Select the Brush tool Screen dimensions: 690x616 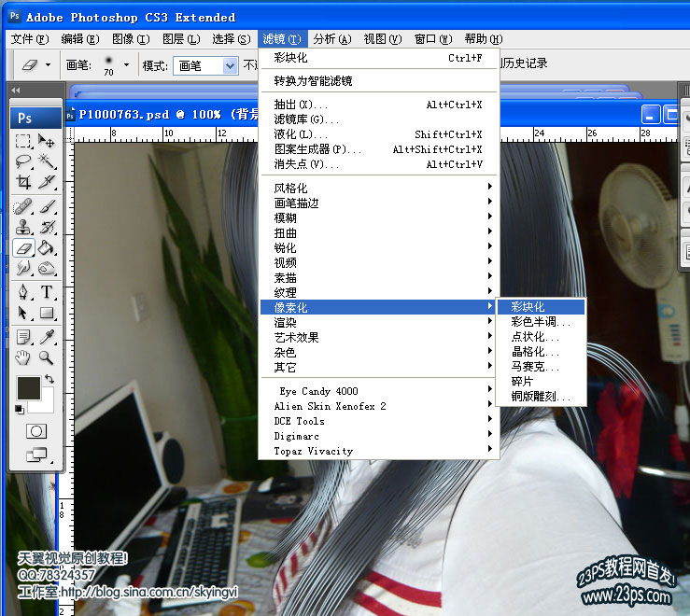[x=47, y=207]
